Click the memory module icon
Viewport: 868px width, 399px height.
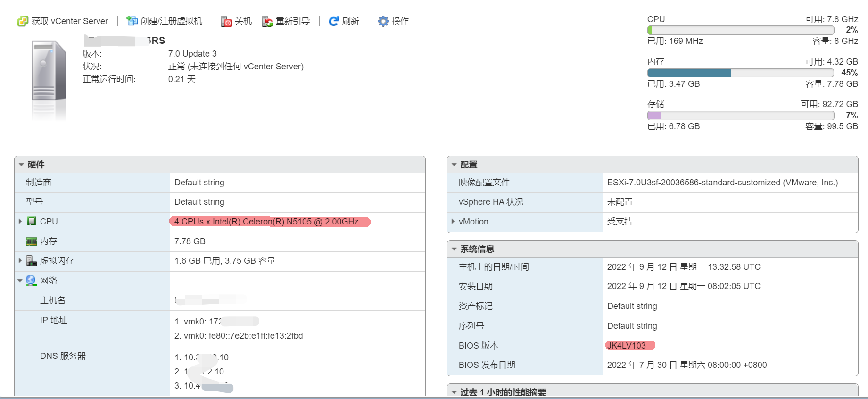click(32, 241)
